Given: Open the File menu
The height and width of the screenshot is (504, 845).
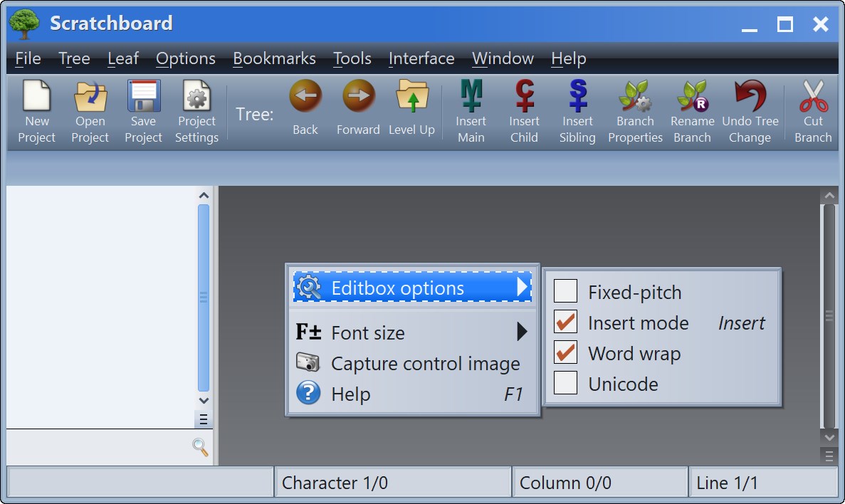Looking at the screenshot, I should click(28, 58).
